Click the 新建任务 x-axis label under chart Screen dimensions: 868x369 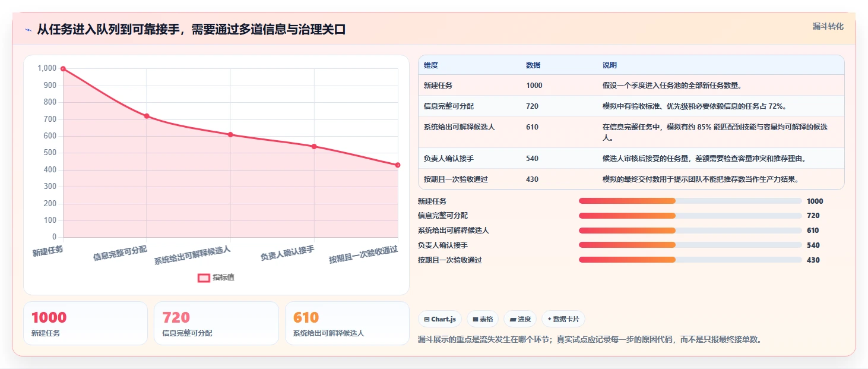[x=47, y=251]
